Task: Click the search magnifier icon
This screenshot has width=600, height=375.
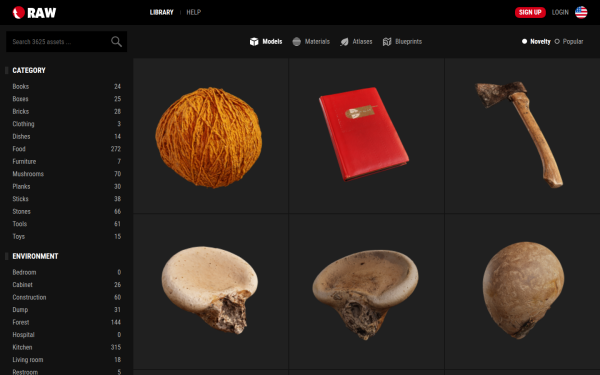Action: coord(116,41)
